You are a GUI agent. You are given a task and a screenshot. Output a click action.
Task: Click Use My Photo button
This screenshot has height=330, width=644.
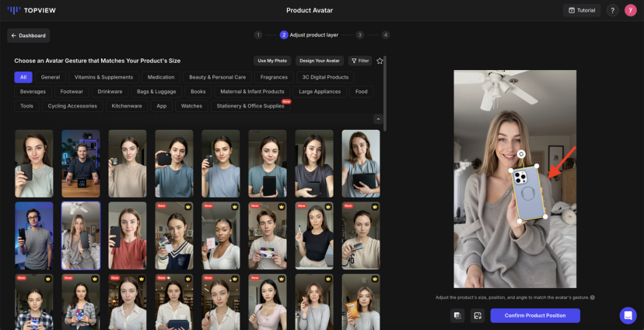[272, 61]
